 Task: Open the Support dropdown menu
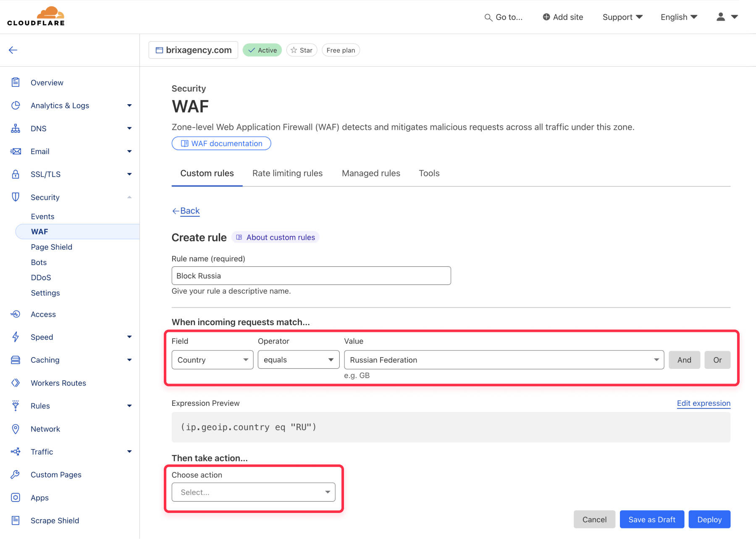622,17
